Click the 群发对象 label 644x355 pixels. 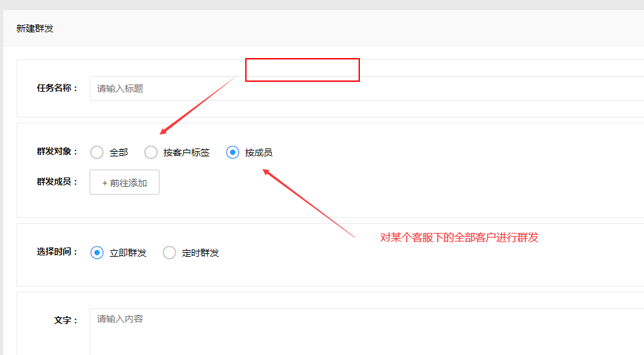click(57, 152)
